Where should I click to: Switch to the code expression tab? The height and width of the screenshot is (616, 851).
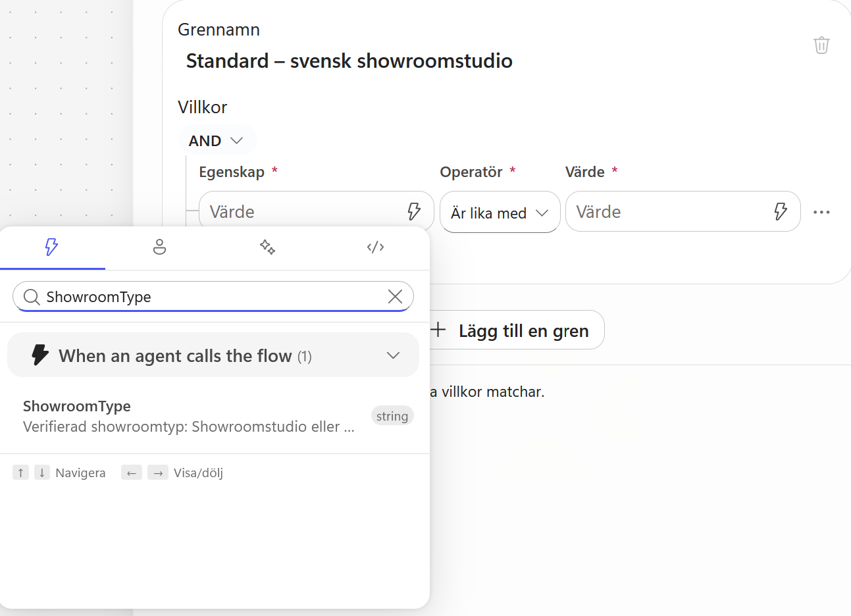pyautogui.click(x=375, y=247)
